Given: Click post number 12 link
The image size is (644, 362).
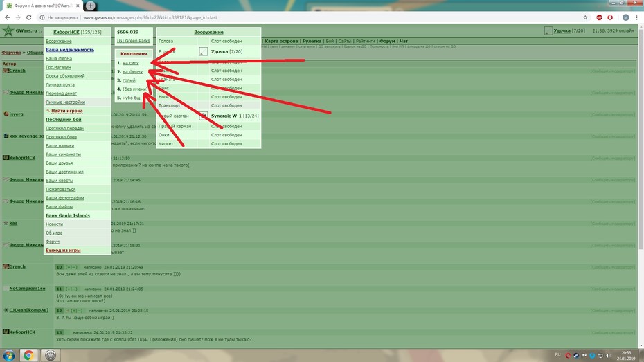Looking at the screenshot, I should click(59, 311).
